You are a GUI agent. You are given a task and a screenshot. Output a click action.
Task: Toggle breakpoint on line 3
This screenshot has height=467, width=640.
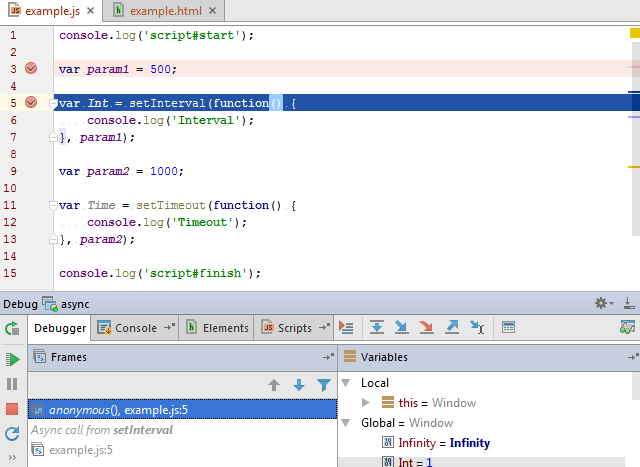[x=31, y=69]
